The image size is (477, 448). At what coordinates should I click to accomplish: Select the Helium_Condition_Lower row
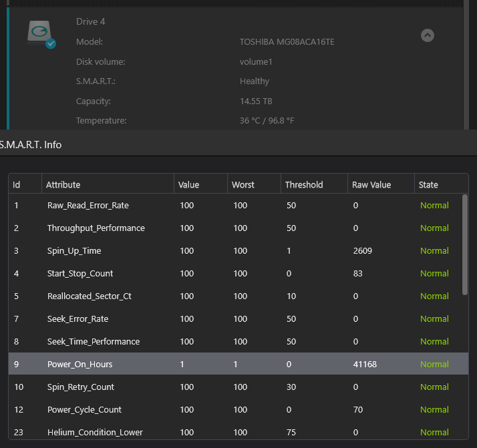pos(238,432)
